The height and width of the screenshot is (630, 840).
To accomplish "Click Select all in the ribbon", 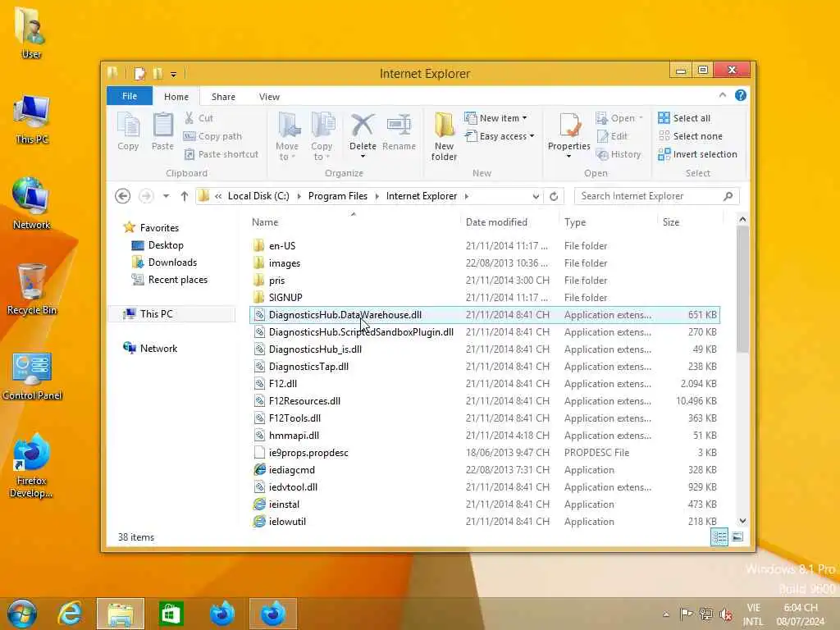I will [x=684, y=118].
